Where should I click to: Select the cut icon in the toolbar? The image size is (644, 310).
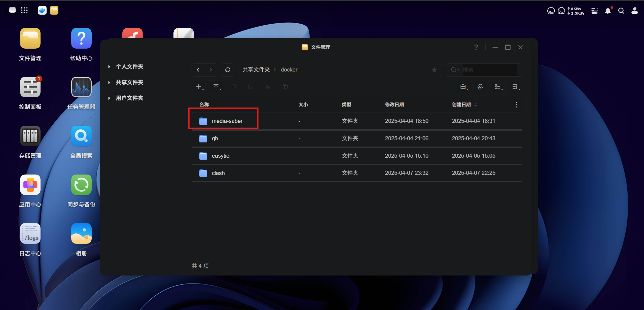coord(268,87)
